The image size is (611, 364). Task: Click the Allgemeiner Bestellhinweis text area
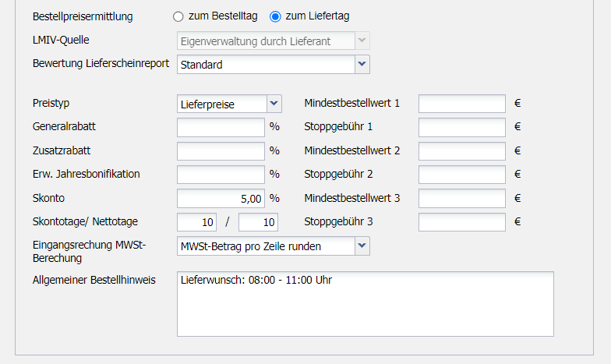point(365,304)
